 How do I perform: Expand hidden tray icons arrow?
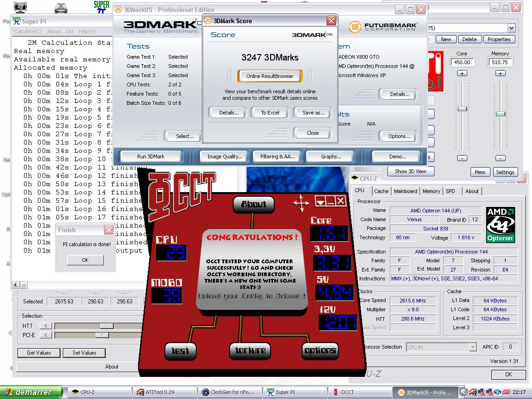pyautogui.click(x=464, y=392)
